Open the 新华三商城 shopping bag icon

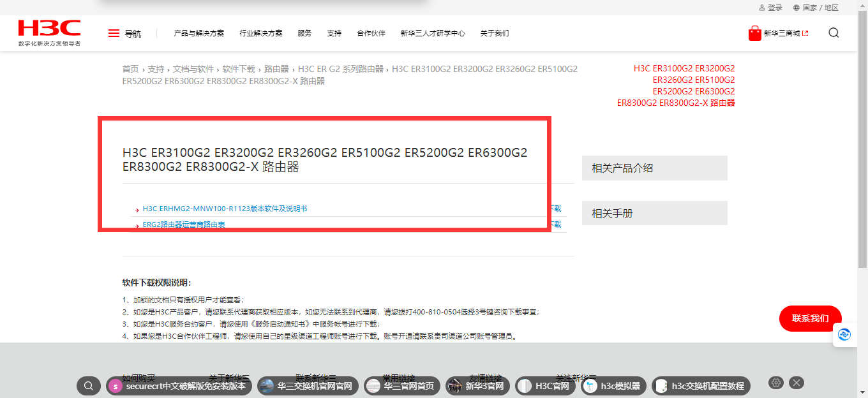pos(755,33)
